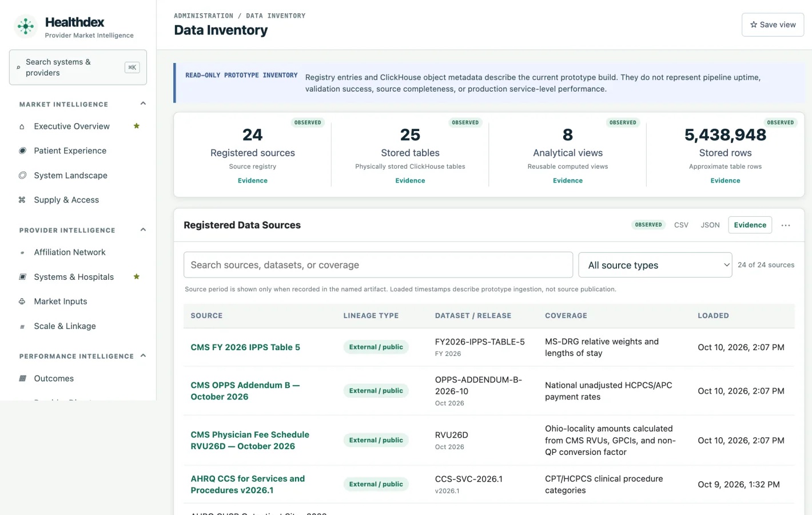Open the All source types dropdown

655,265
